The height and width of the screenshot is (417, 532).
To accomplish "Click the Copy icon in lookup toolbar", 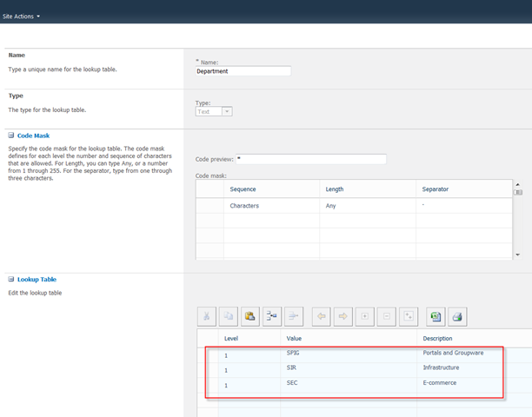I will coord(229,316).
